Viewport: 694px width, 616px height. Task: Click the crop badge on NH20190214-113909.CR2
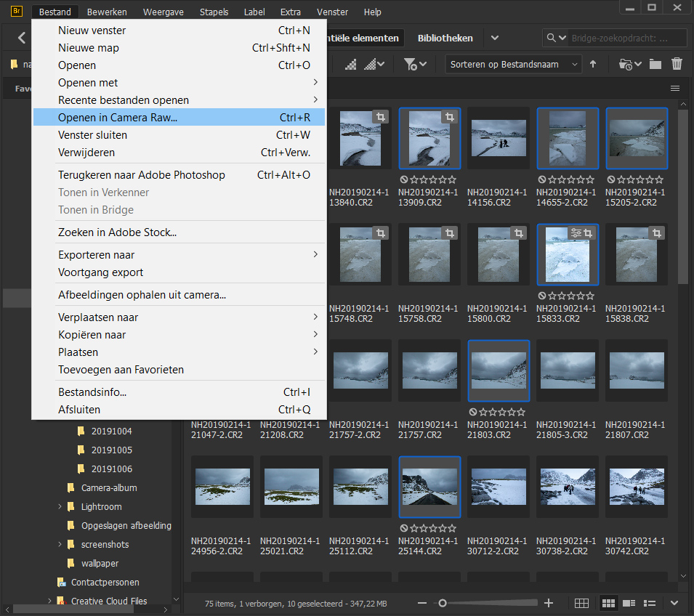pyautogui.click(x=450, y=117)
